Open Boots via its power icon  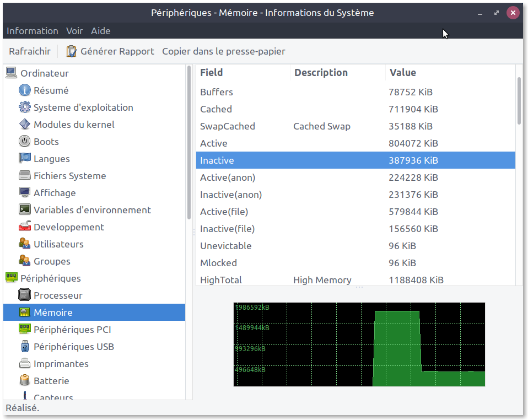[24, 142]
